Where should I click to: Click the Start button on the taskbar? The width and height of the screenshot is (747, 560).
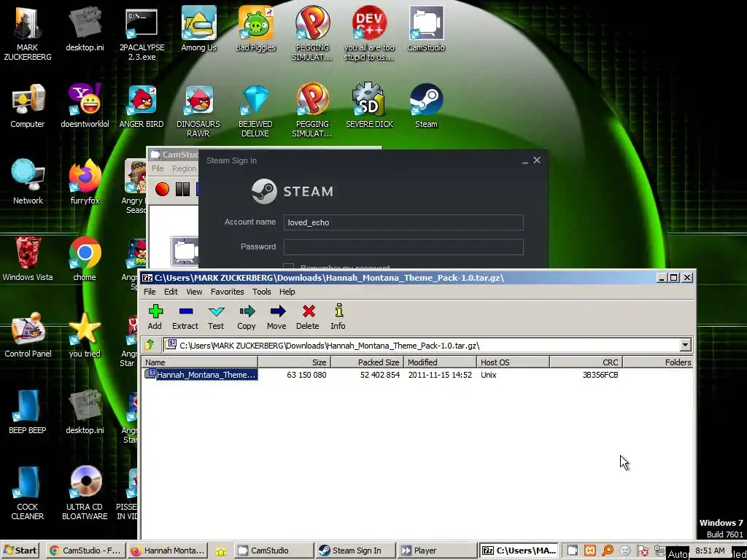(21, 551)
